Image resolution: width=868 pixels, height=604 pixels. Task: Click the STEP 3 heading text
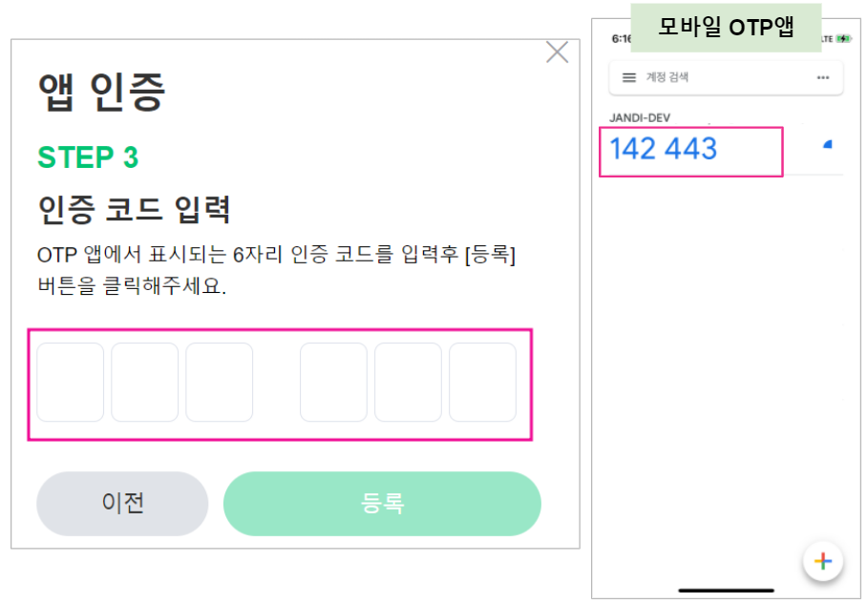pos(88,157)
